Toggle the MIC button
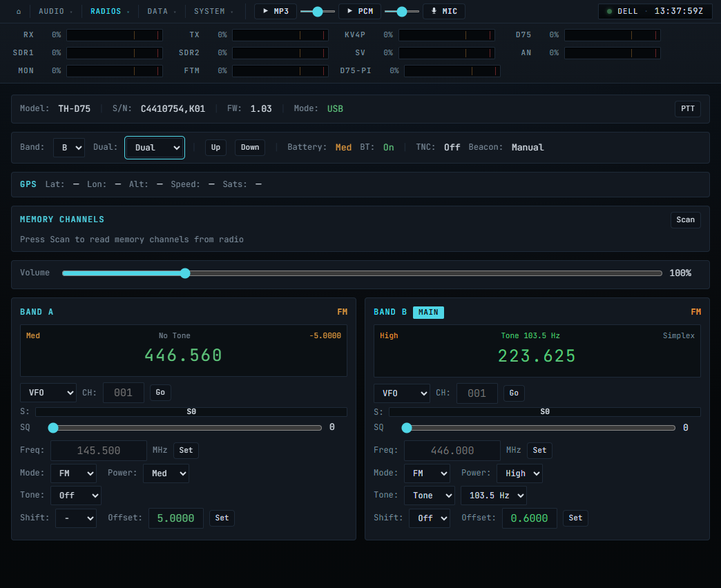This screenshot has width=721, height=588. [x=444, y=11]
